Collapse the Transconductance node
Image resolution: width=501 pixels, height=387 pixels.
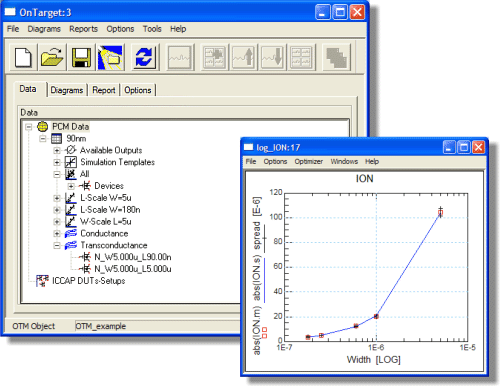tap(57, 246)
